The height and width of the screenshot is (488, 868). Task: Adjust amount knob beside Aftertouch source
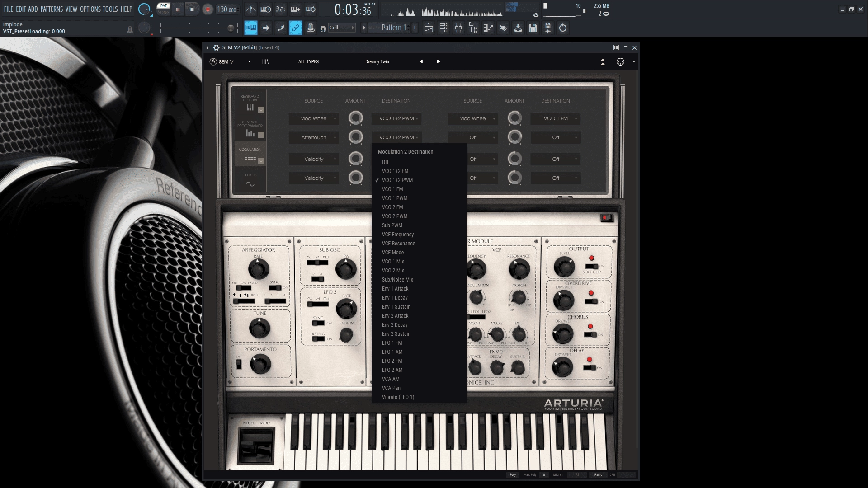(x=356, y=137)
